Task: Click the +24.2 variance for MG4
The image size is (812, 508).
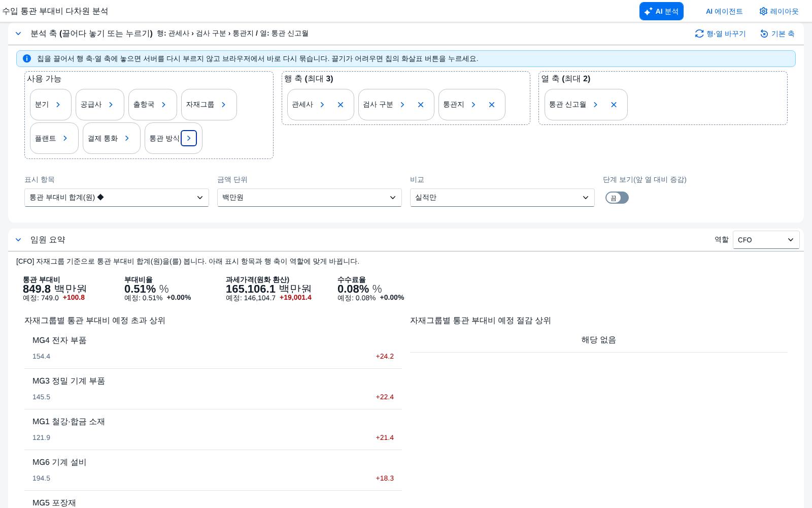Action: [385, 356]
